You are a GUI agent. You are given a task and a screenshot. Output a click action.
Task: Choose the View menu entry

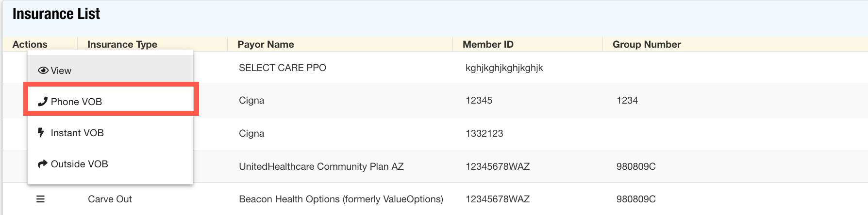(61, 71)
